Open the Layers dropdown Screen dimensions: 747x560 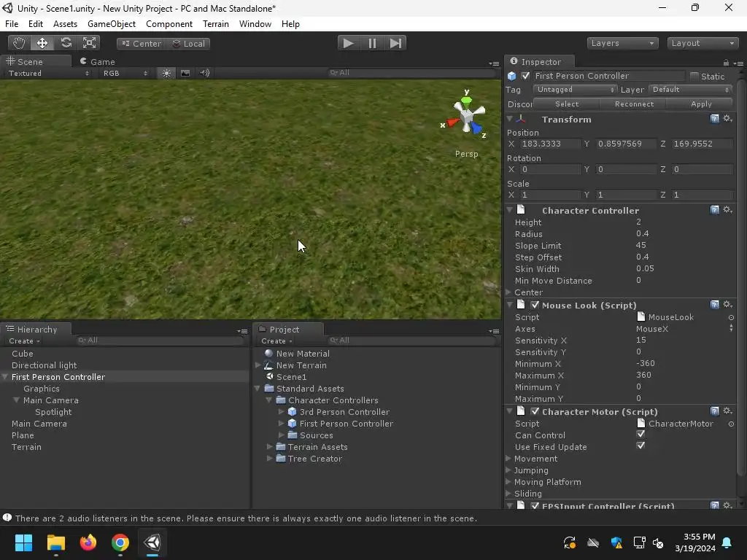tap(622, 43)
